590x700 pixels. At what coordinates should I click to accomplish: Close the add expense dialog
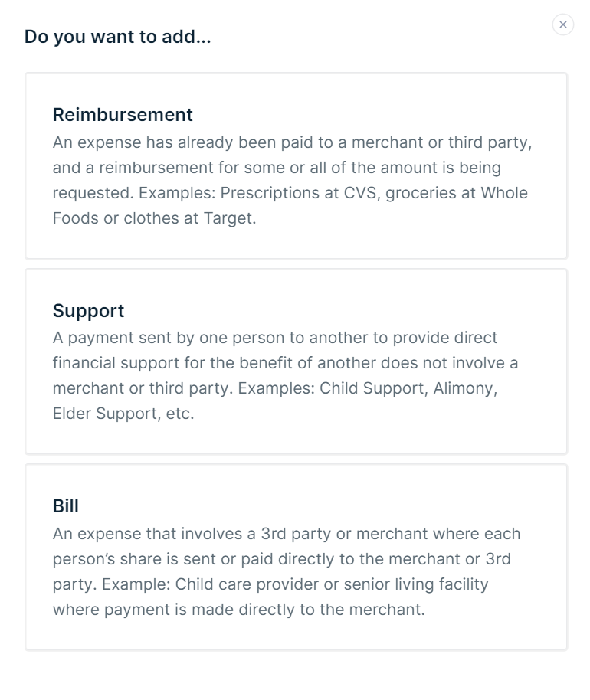point(563,25)
